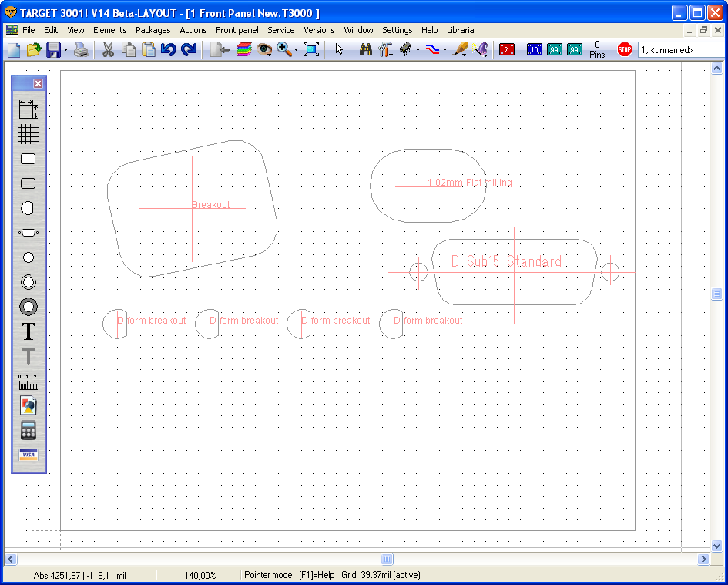Select the panel dimensions tool
728x585 pixels.
tap(29, 109)
